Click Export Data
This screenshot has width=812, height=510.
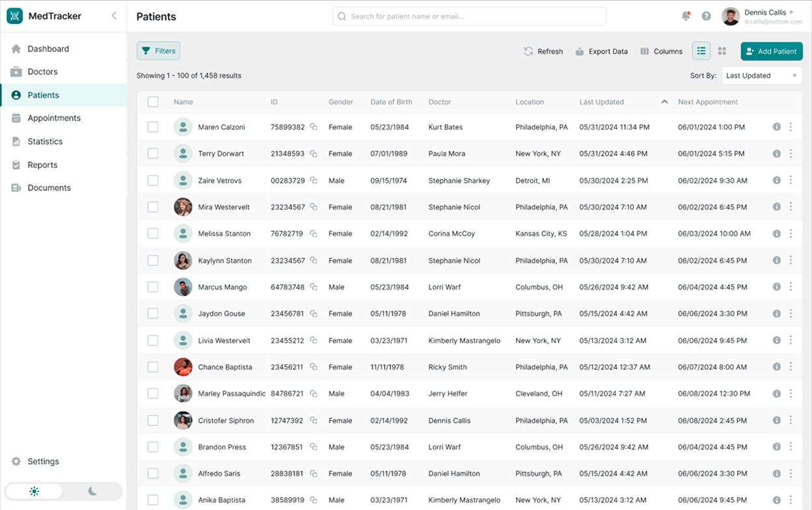coord(601,51)
